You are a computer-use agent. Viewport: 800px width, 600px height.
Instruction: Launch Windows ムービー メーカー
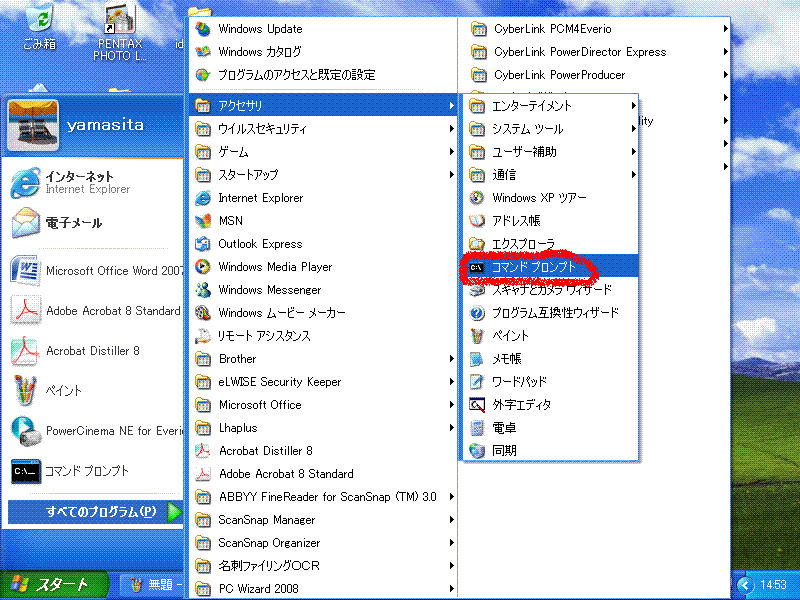323,313
